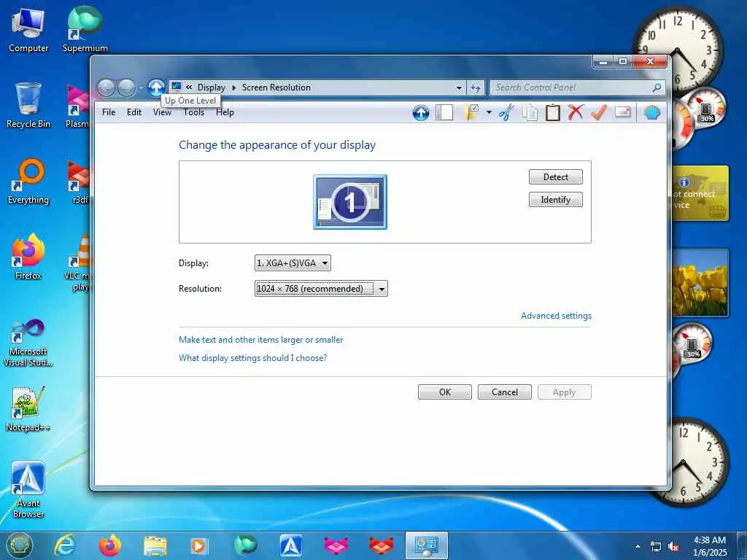The image size is (747, 560).
Task: Open the Display dropdown showing XGA+(S)VGA
Action: click(x=293, y=262)
